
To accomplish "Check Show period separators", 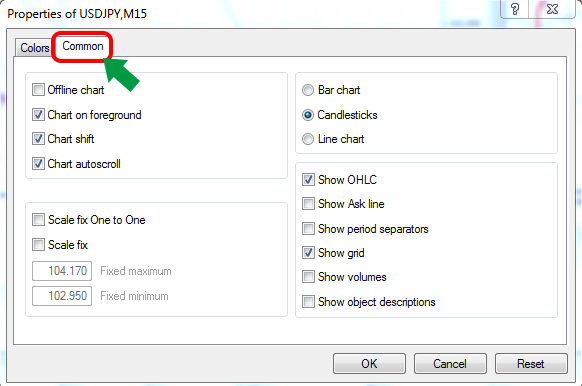I will coord(308,229).
